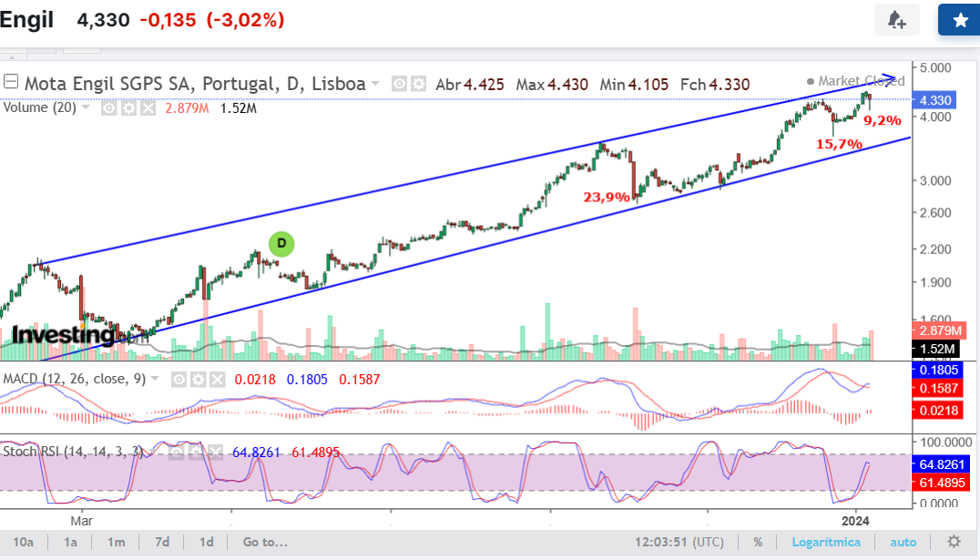Viewport: 980px width, 560px height.
Task: Click the 12:03:51 (UTC) timezone clock
Action: click(679, 542)
